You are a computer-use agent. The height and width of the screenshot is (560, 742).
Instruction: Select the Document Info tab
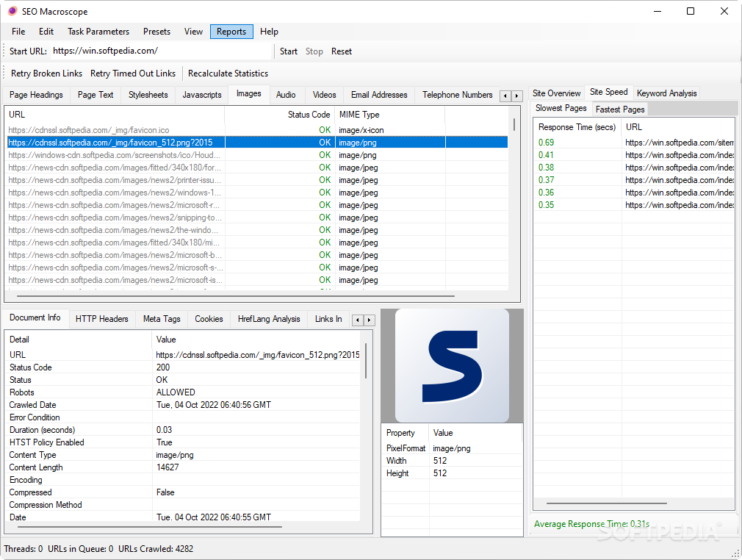click(35, 317)
